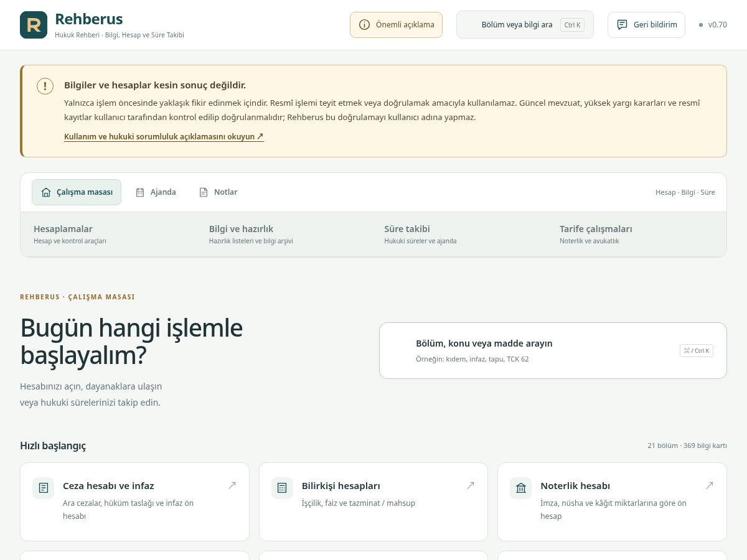
Task: Click the Bilgiler ve hesaplar kesin sonuç değildir heading
Action: [155, 85]
